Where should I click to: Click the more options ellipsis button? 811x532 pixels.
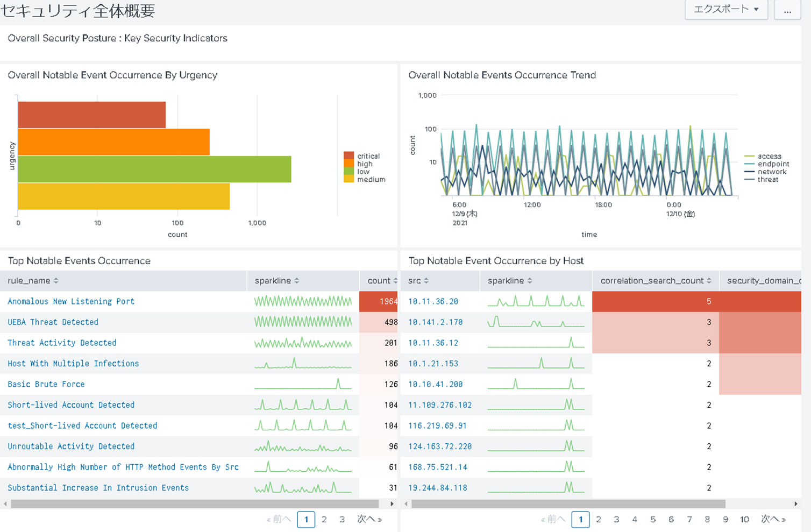[x=787, y=10]
